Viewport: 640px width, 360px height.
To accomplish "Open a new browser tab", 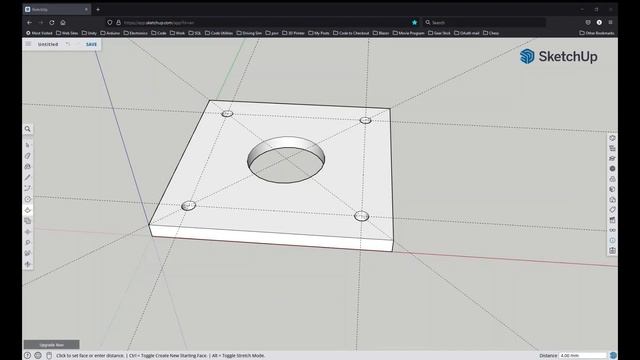I will pyautogui.click(x=98, y=9).
